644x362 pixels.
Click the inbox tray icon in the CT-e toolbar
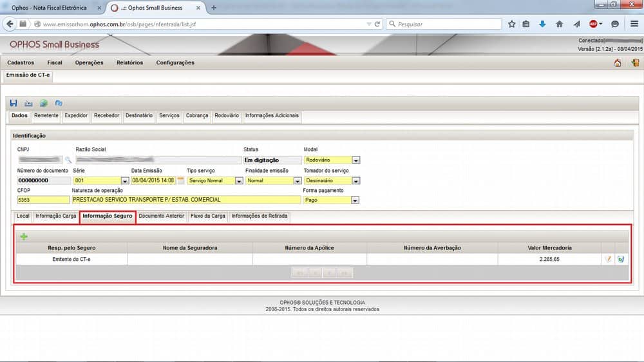click(28, 104)
